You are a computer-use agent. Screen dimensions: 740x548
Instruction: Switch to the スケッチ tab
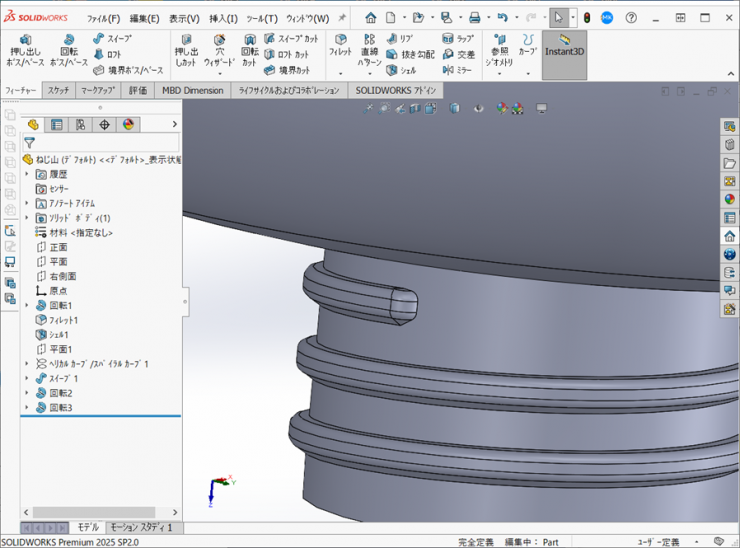(x=58, y=90)
